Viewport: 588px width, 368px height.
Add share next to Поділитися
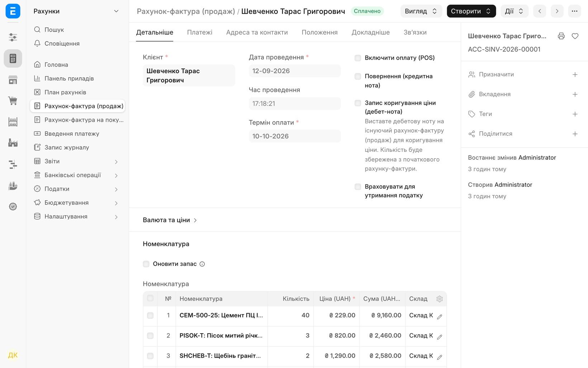tap(575, 134)
